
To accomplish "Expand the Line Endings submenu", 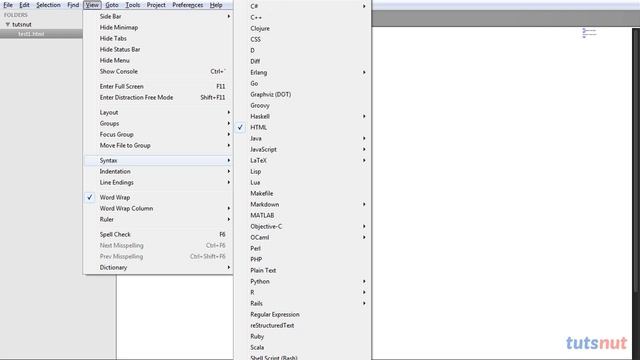I will [158, 182].
